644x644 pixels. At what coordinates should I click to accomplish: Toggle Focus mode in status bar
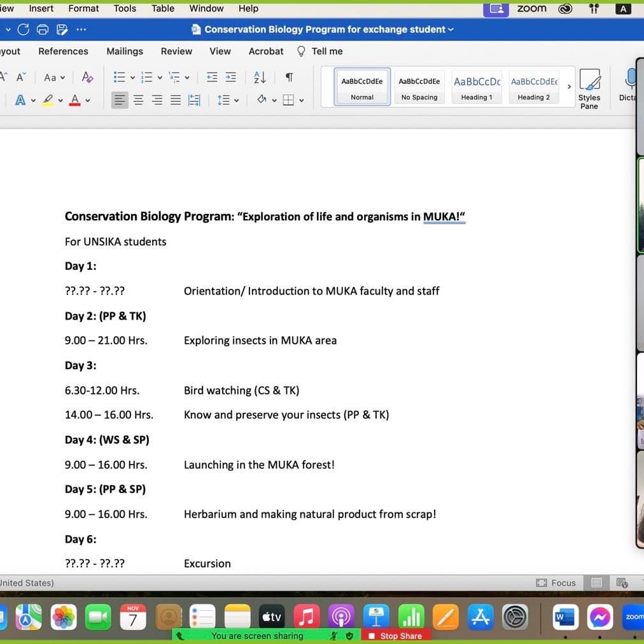[556, 583]
